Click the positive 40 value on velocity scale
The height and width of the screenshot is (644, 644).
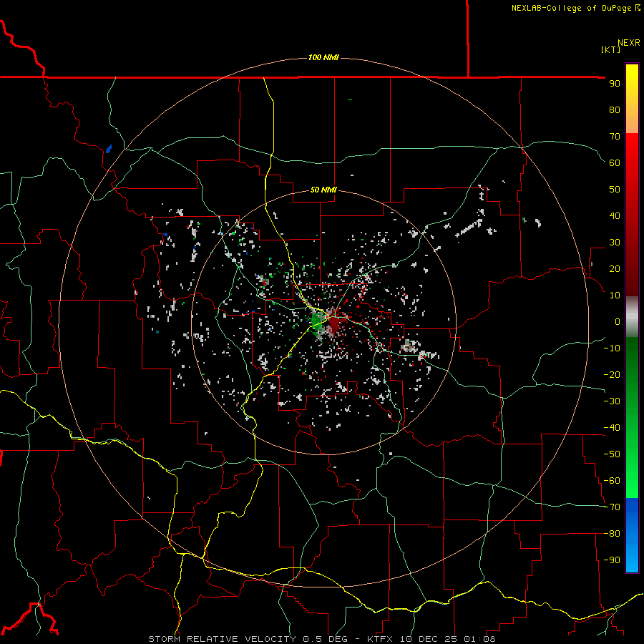coord(615,215)
